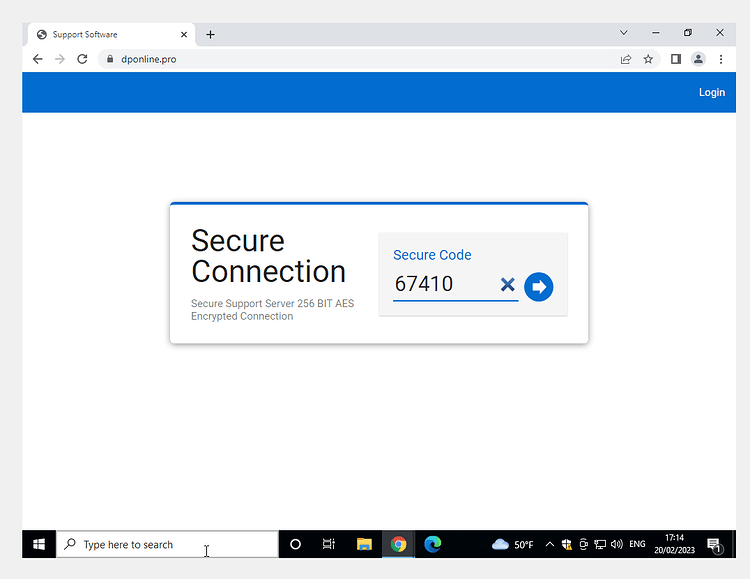Screen dimensions: 750x579
Task: Open the browser side panel
Action: coord(675,59)
